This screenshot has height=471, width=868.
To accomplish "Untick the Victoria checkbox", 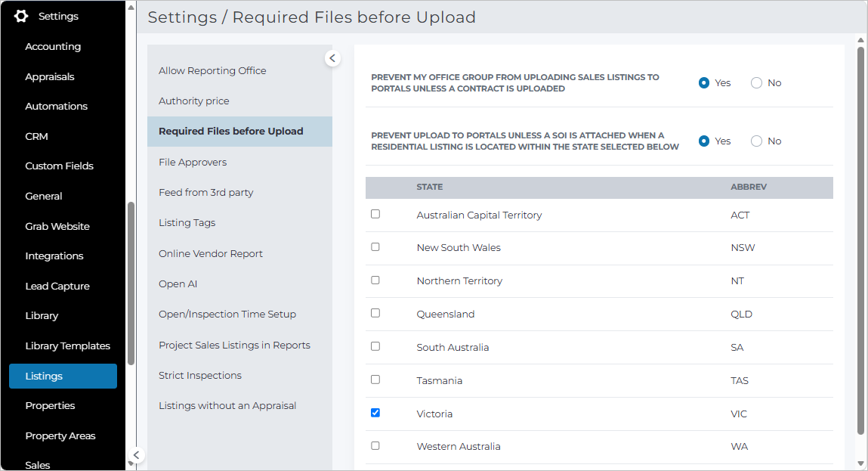I will pos(375,413).
